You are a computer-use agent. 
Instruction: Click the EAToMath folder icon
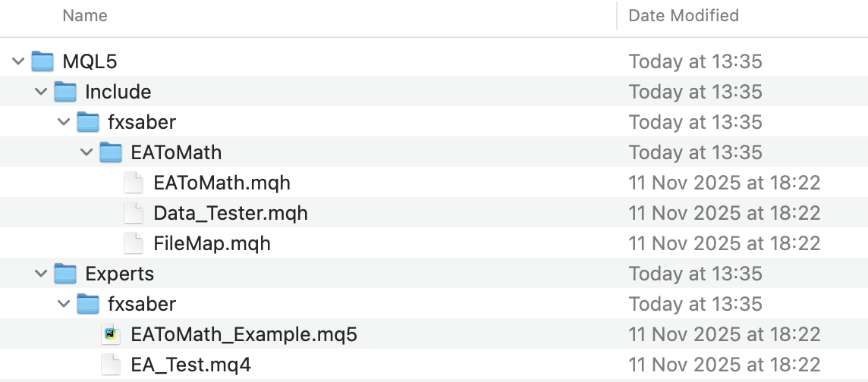pos(111,152)
